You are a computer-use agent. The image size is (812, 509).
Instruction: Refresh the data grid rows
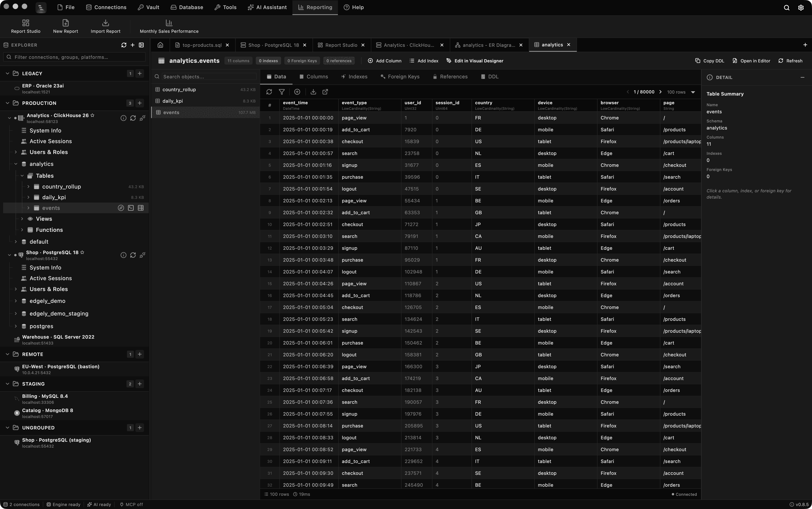[x=269, y=92]
